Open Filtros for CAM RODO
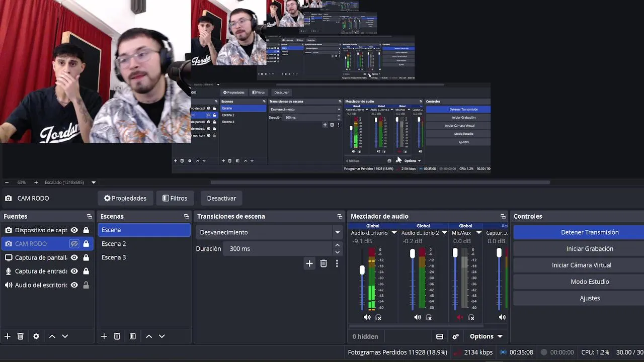This screenshot has height=362, width=644. [x=175, y=198]
